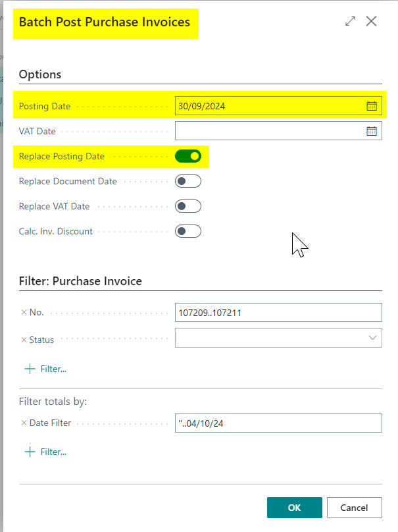Enable the Calc. Inv. Discount toggle

(x=188, y=231)
